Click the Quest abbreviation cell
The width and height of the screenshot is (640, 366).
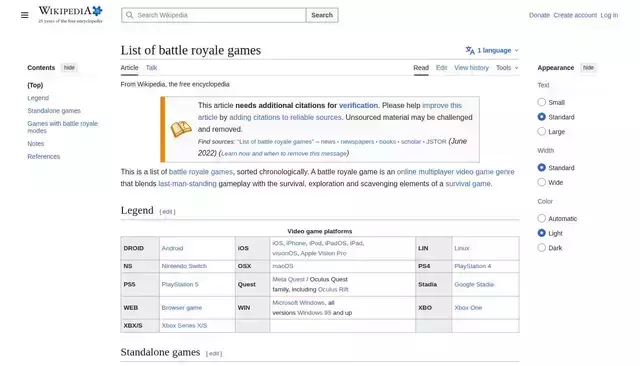(252, 284)
